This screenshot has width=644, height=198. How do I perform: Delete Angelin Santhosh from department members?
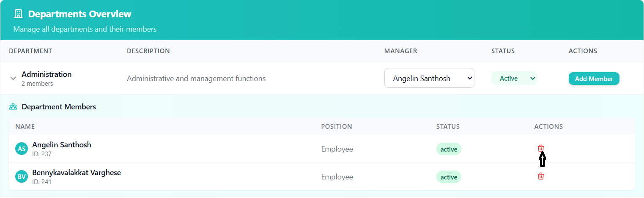(540, 148)
